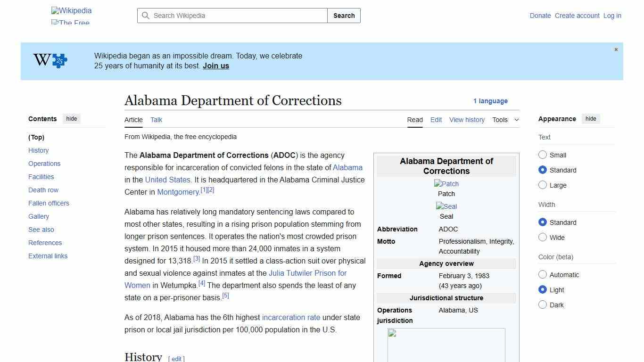This screenshot has width=644, height=362.
Task: Open the Tools dropdown menu
Action: 505,120
